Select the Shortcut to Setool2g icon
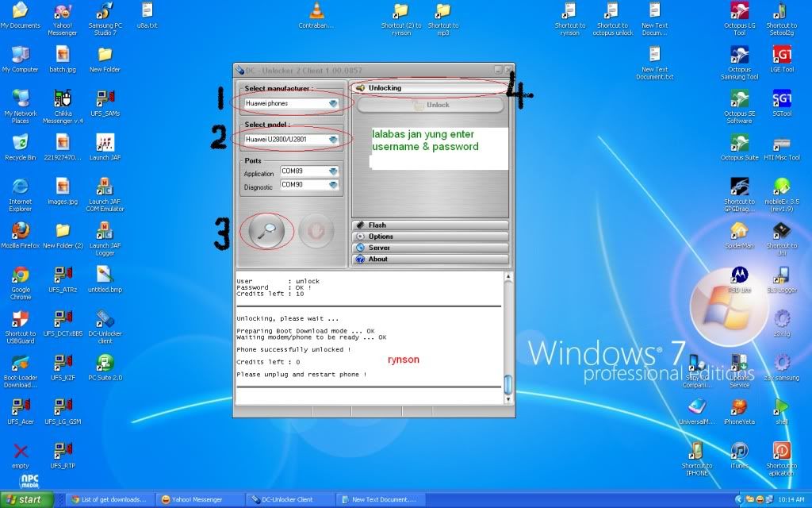This screenshot has width=812, height=508. 781,20
